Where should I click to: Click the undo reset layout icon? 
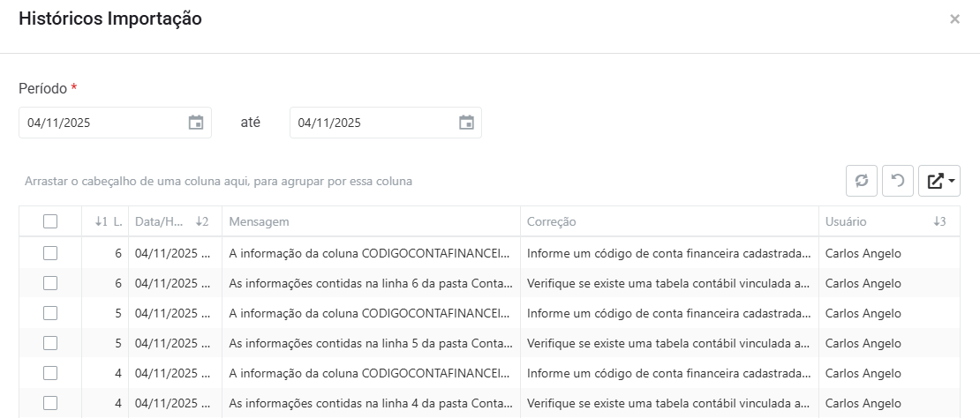(898, 181)
